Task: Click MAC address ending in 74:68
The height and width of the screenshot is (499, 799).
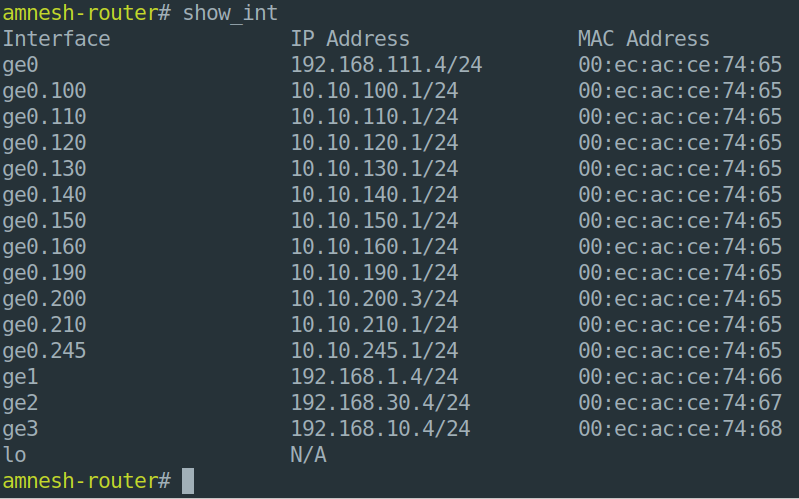Action: [680, 429]
